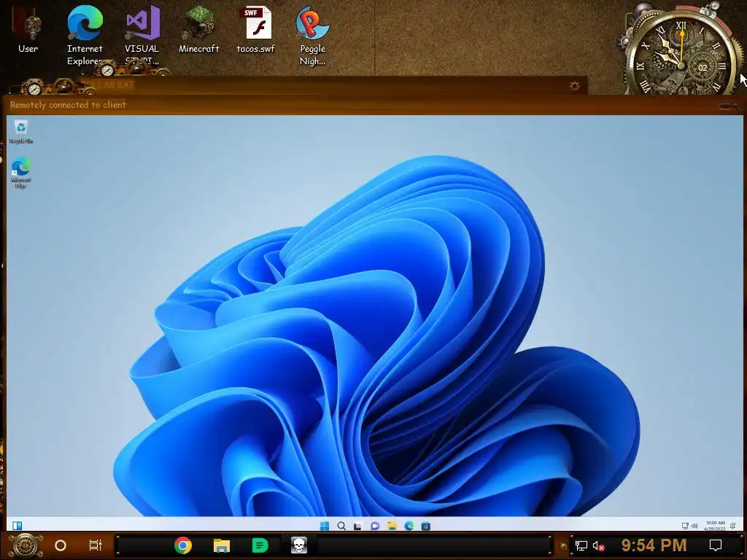Open the host notification center icon
Screen dimensions: 747x560
coord(716,545)
